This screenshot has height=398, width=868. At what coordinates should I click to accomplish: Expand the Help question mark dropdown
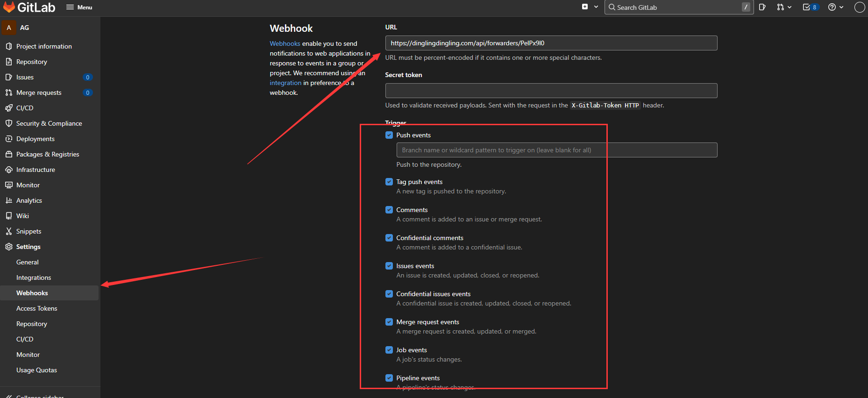tap(836, 7)
